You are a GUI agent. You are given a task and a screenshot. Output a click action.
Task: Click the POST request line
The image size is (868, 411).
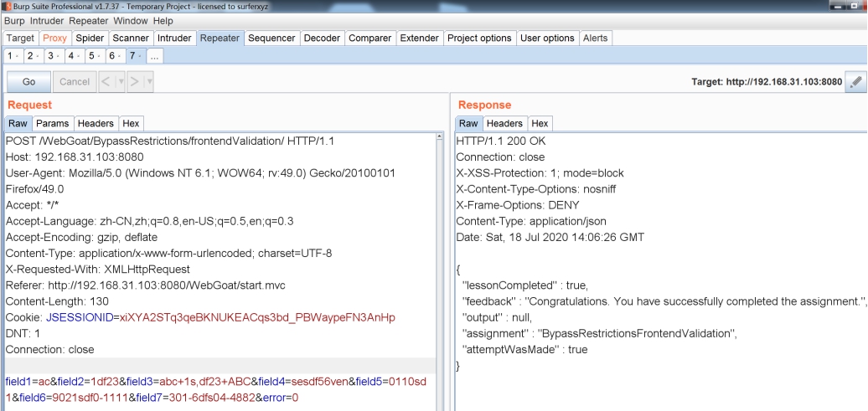(x=170, y=141)
